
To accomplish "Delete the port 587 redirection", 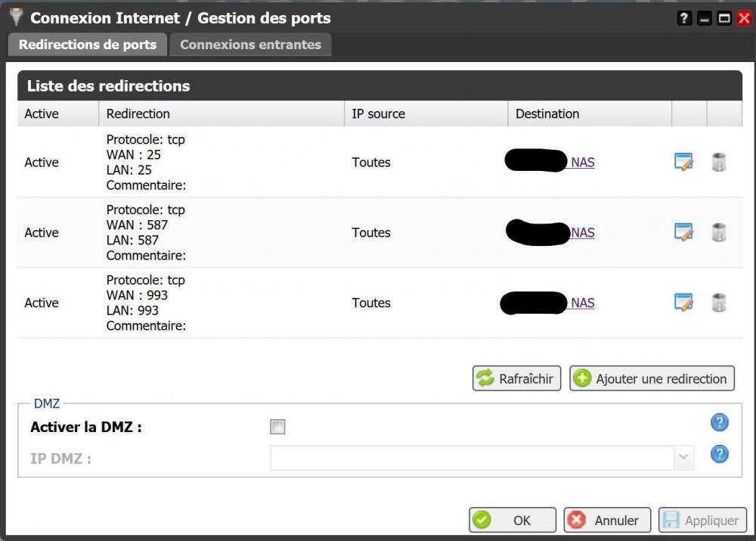I will [x=719, y=232].
